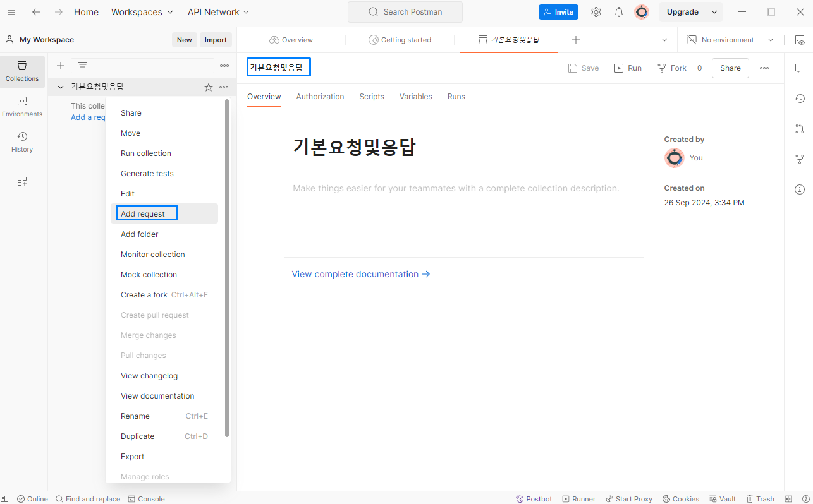Expand the Workspaces dropdown
This screenshot has height=504, width=813.
pyautogui.click(x=142, y=12)
